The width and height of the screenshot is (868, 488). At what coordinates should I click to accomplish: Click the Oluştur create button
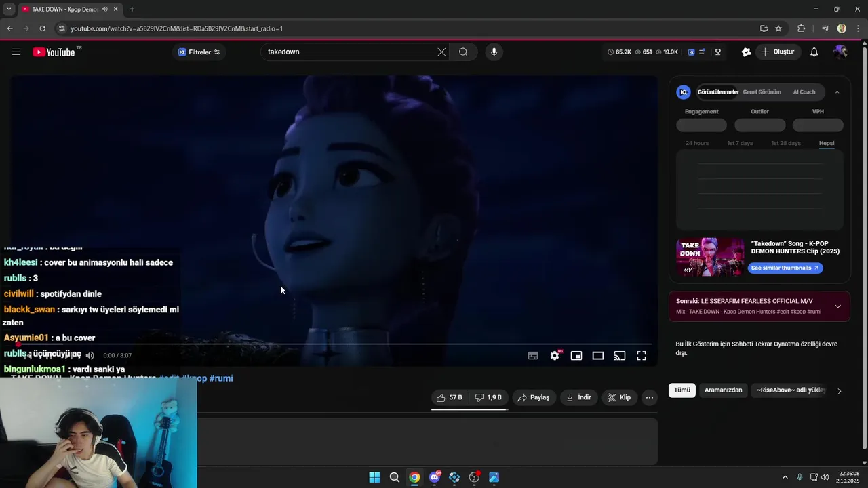[778, 52]
